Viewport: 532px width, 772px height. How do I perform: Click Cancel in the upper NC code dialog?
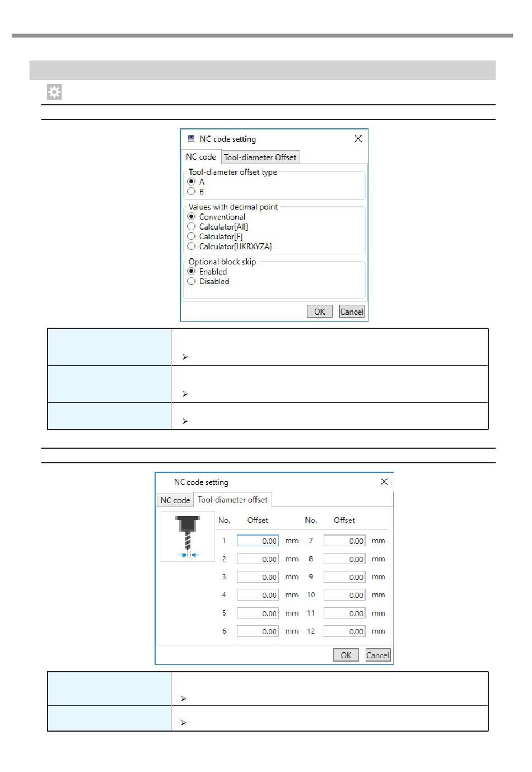tap(352, 311)
